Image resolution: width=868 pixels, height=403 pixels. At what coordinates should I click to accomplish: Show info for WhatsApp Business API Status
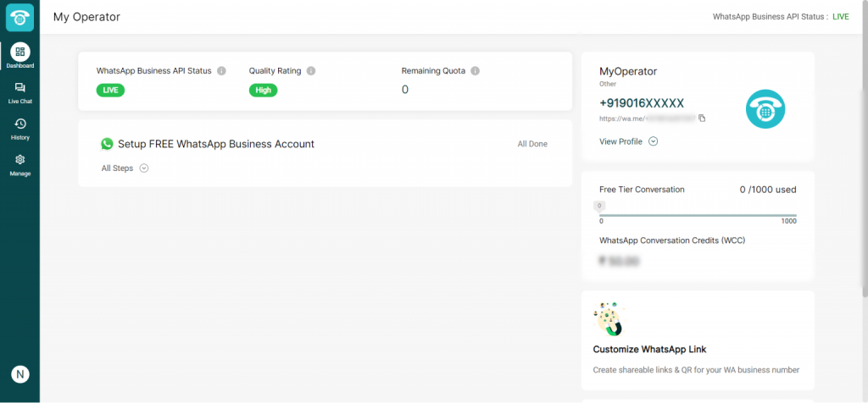(221, 71)
